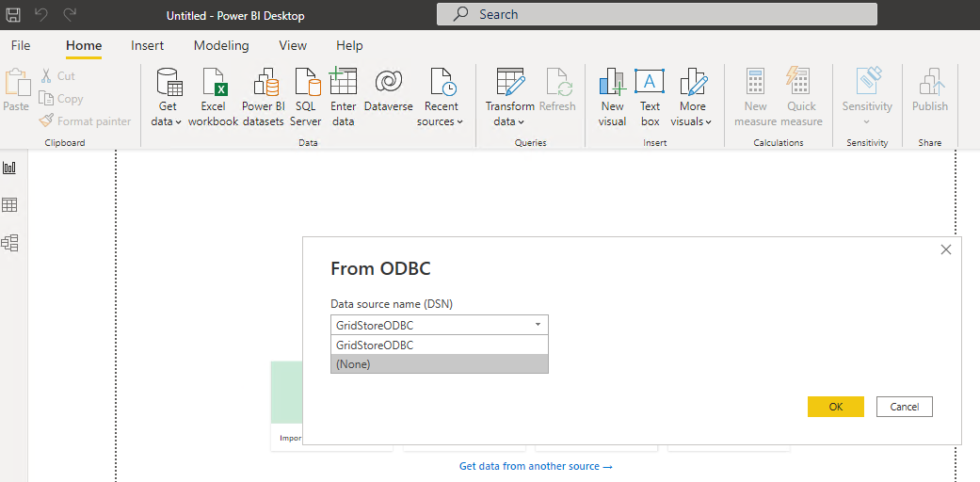Select the Enter data icon
The image size is (980, 482).
(343, 85)
